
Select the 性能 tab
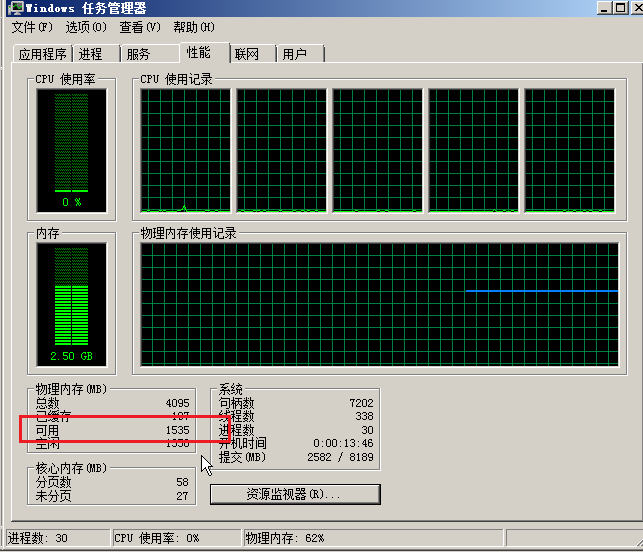click(204, 52)
